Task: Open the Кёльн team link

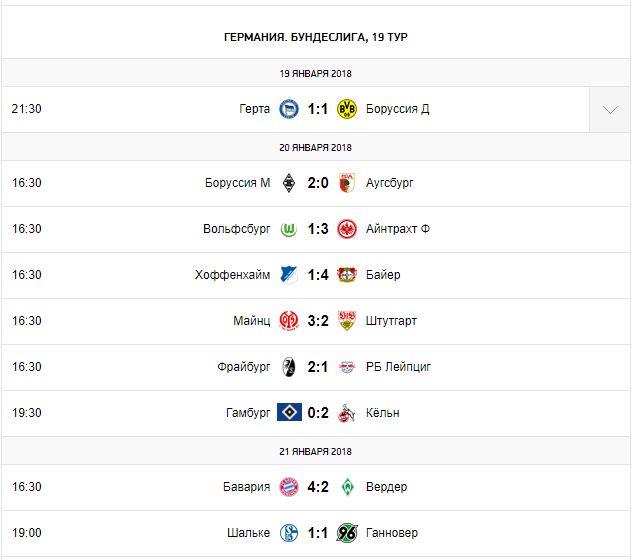Action: pos(383,413)
